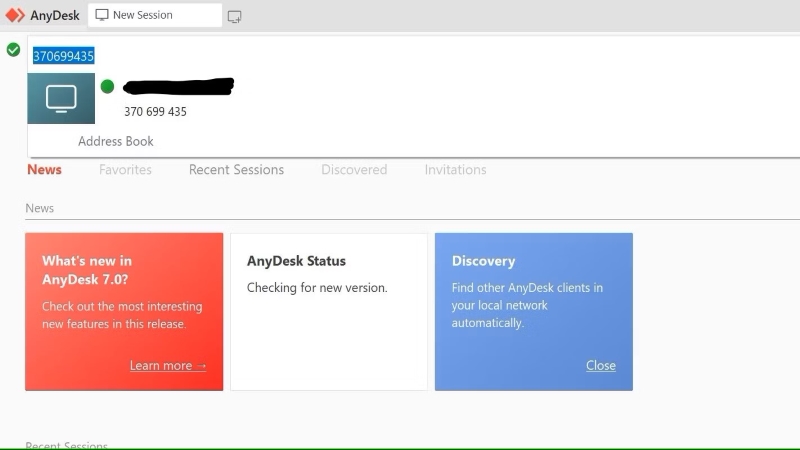
Task: Click the 'Checking for new version.' text
Action: [x=317, y=288]
